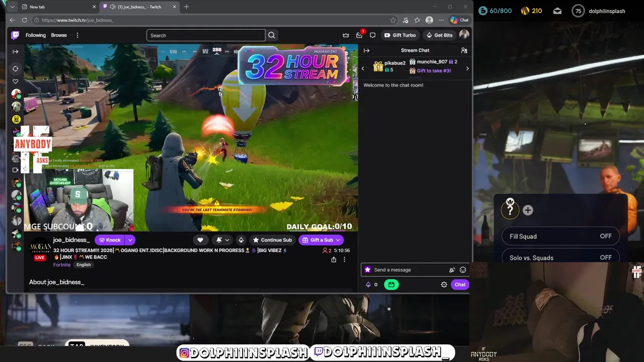Show previous gift leaderboard entry

[x=363, y=68]
